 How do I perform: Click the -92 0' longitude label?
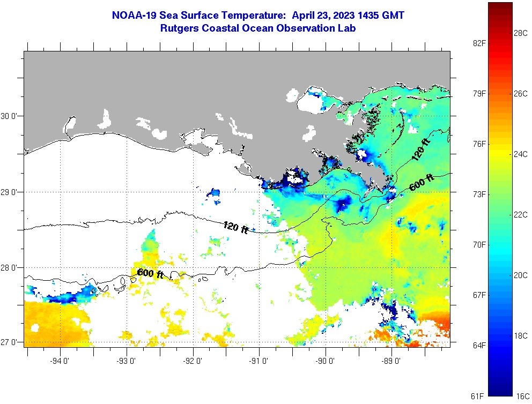point(193,361)
